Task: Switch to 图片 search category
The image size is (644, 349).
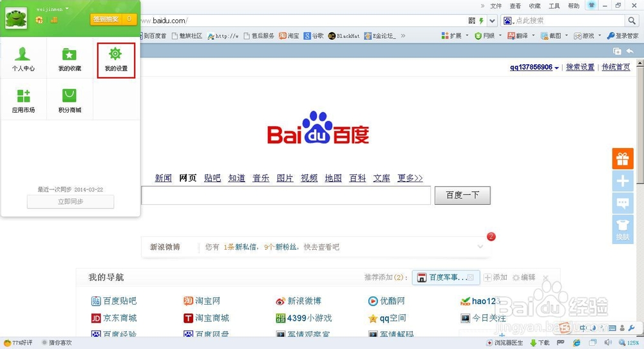Action: click(x=285, y=178)
